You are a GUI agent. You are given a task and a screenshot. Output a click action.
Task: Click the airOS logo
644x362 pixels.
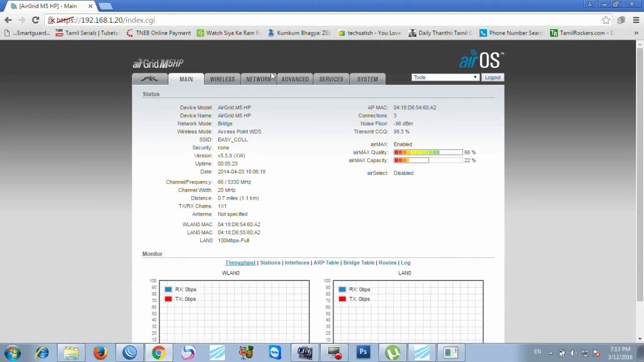[481, 59]
